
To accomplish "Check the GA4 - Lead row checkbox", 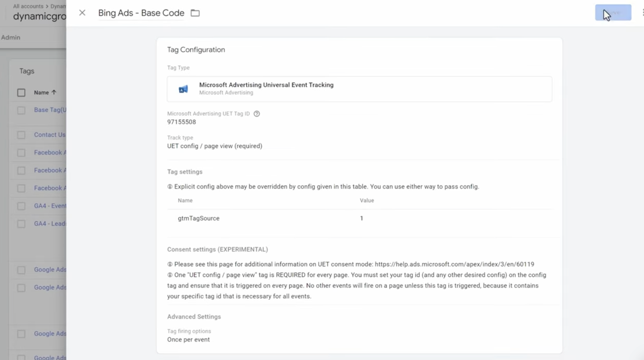I will pyautogui.click(x=21, y=224).
